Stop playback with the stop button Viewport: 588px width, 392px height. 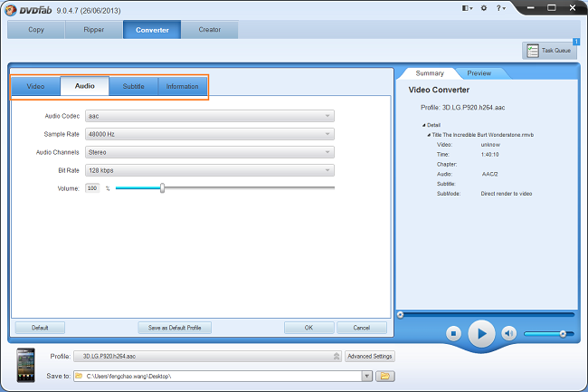point(453,333)
